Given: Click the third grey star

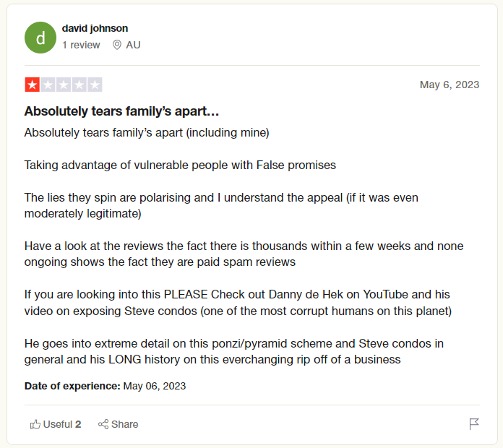Looking at the screenshot, I should [x=64, y=85].
